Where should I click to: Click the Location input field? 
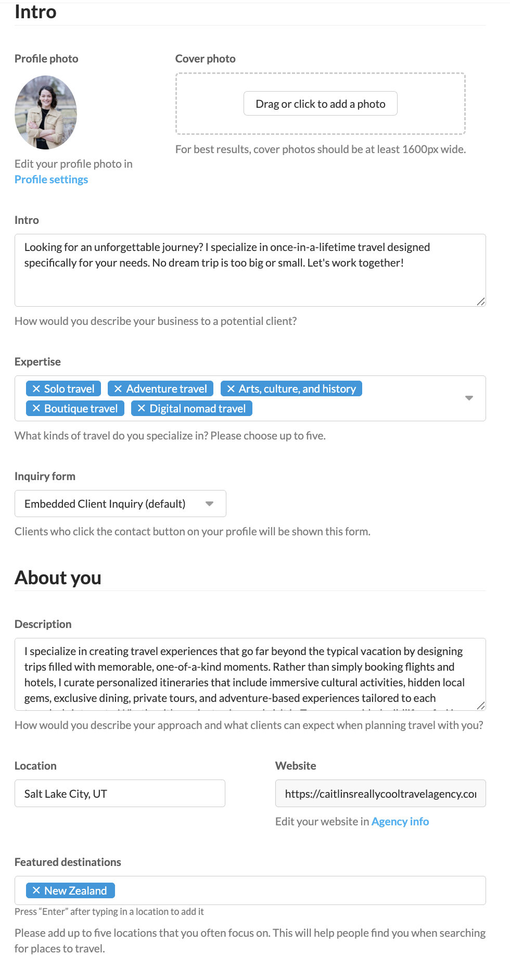[120, 794]
